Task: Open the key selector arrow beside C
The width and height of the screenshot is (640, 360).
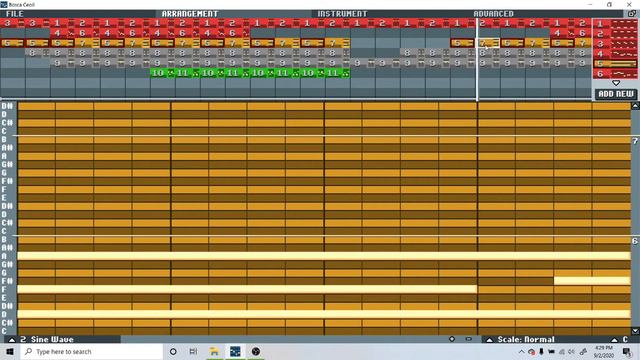Action: tap(614, 340)
